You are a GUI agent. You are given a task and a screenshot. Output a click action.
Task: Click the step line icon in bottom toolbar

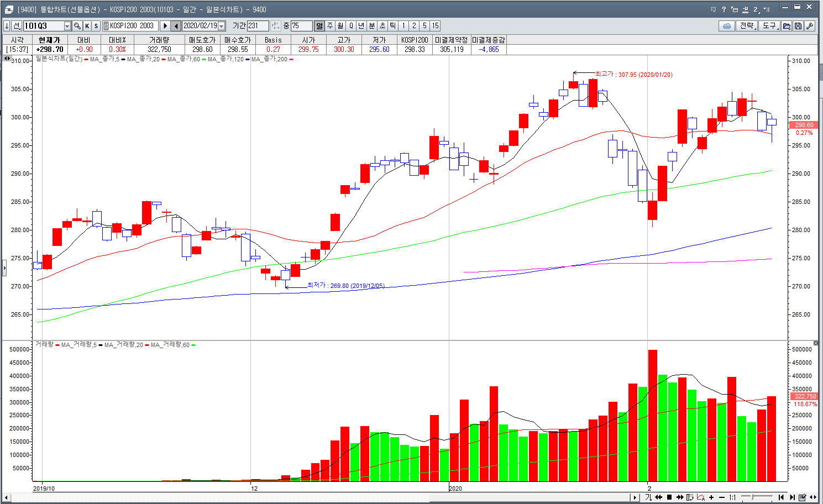click(648, 497)
